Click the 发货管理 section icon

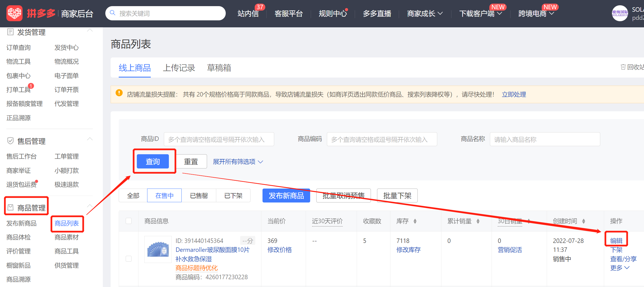(x=10, y=32)
